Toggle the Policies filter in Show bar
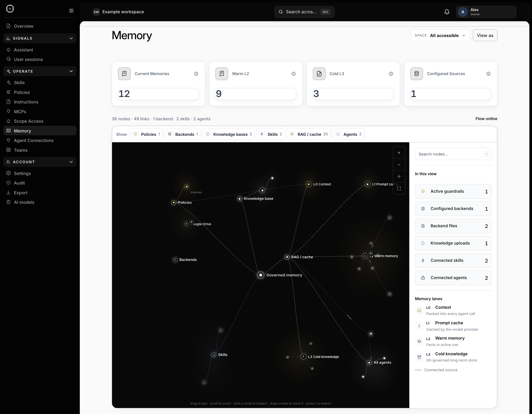 click(146, 134)
